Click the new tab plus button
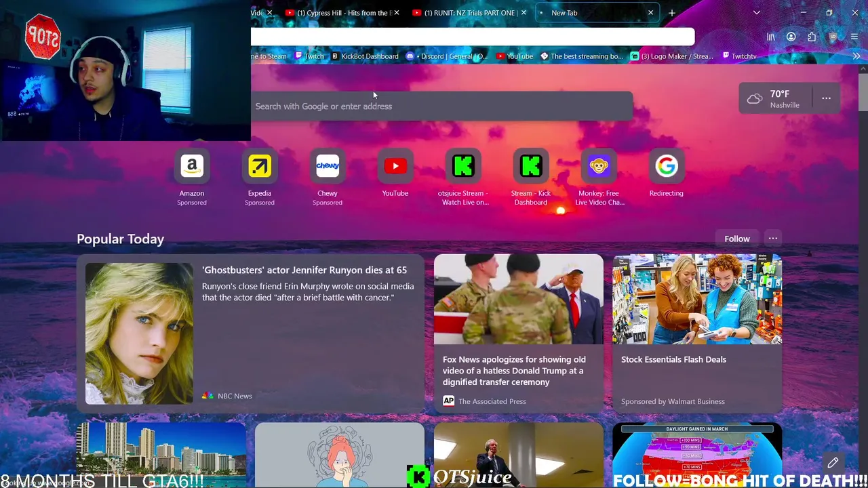 coord(672,13)
